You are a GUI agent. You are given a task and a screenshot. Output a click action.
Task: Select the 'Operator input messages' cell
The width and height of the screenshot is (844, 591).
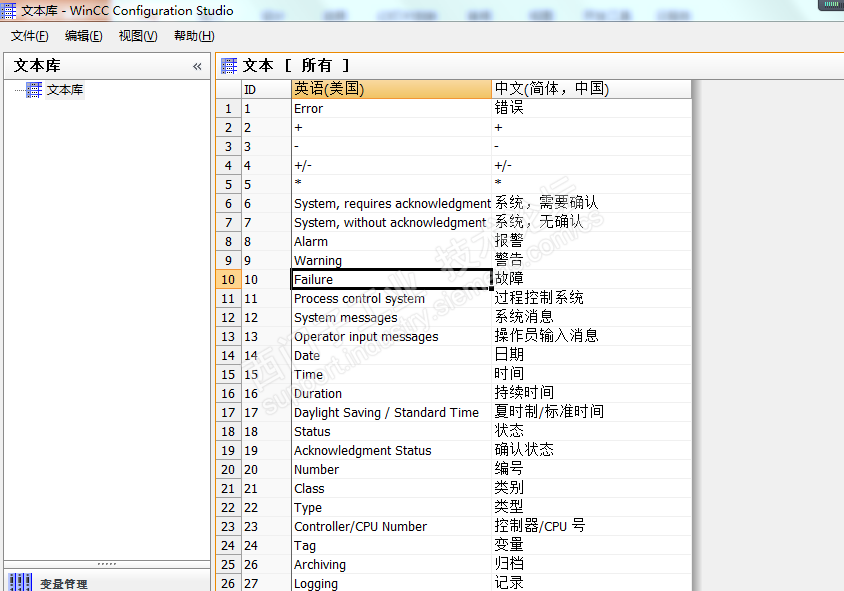click(391, 337)
